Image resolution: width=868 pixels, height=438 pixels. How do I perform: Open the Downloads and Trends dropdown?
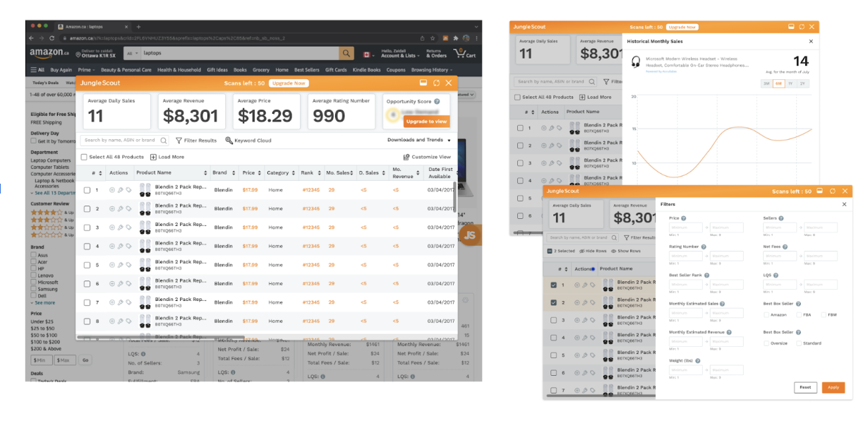tap(419, 140)
